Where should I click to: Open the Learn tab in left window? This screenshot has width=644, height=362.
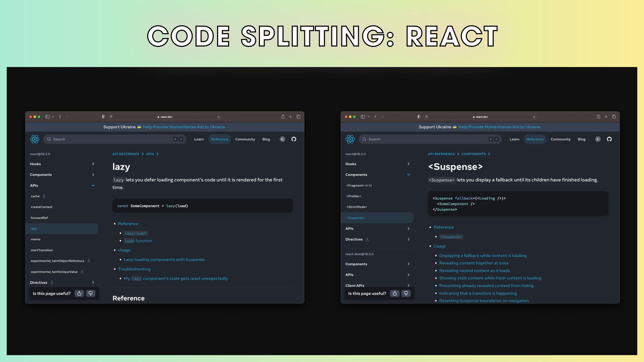click(x=199, y=139)
